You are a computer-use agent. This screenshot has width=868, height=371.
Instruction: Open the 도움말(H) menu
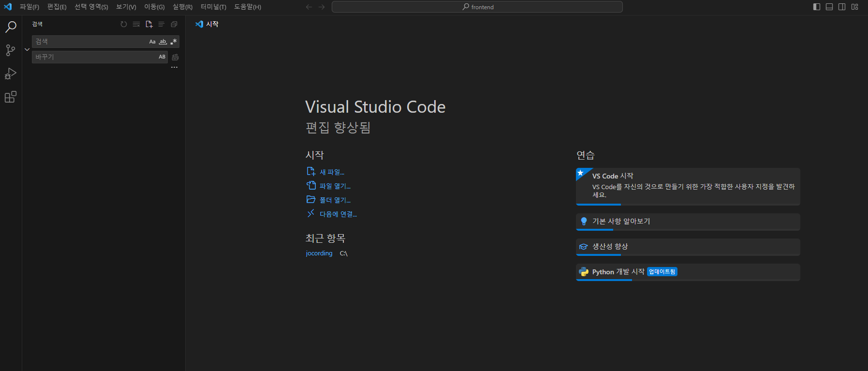[x=248, y=7]
